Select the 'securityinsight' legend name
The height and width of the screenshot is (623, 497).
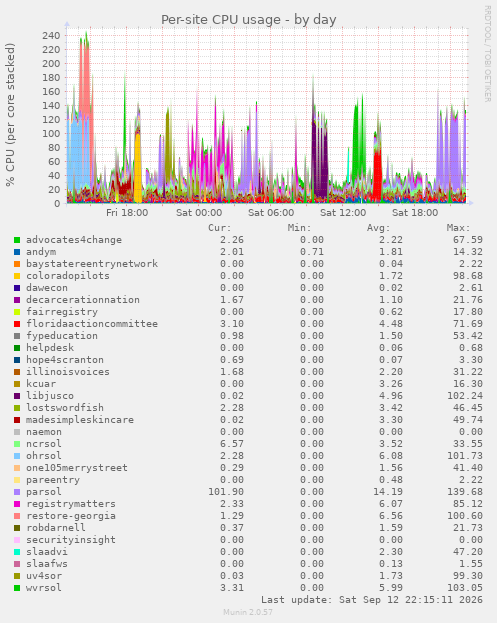coord(71,540)
